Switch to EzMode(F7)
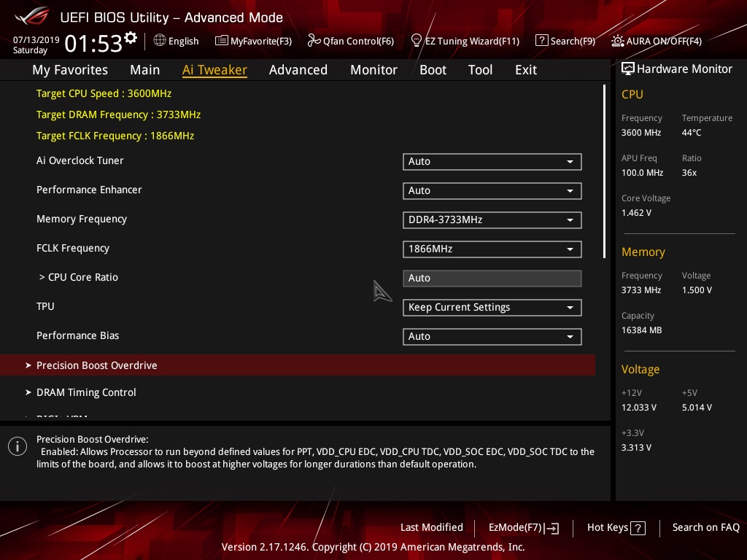The width and height of the screenshot is (747, 560). pyautogui.click(x=524, y=528)
